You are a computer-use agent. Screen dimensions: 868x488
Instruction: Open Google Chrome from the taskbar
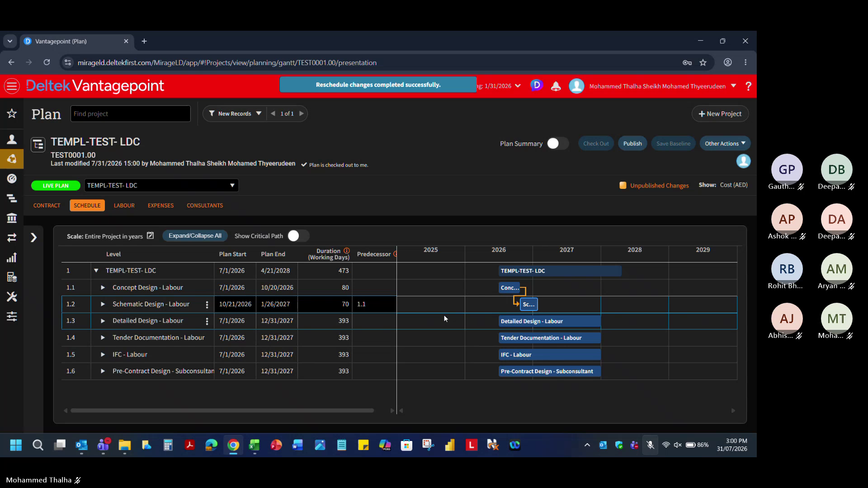[233, 445]
